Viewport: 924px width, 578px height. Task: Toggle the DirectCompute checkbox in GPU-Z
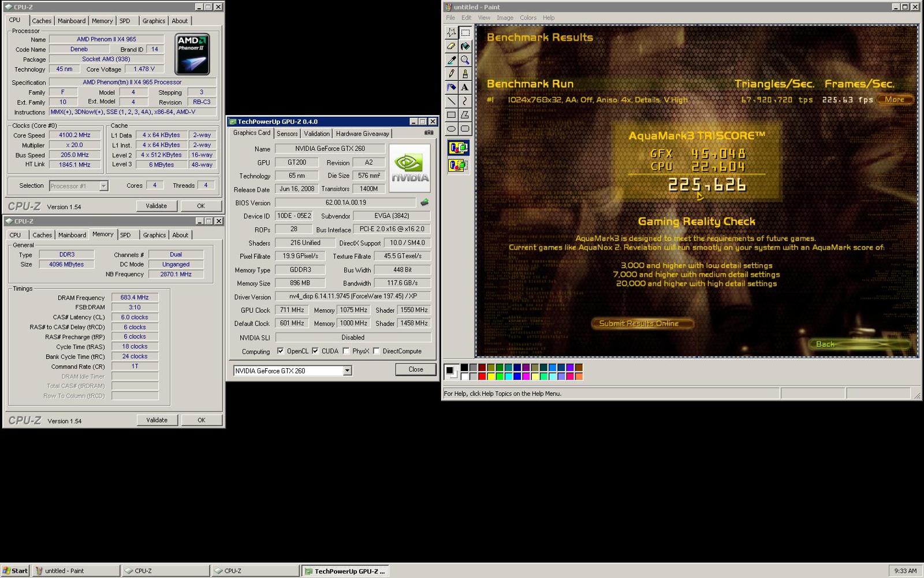tap(376, 351)
